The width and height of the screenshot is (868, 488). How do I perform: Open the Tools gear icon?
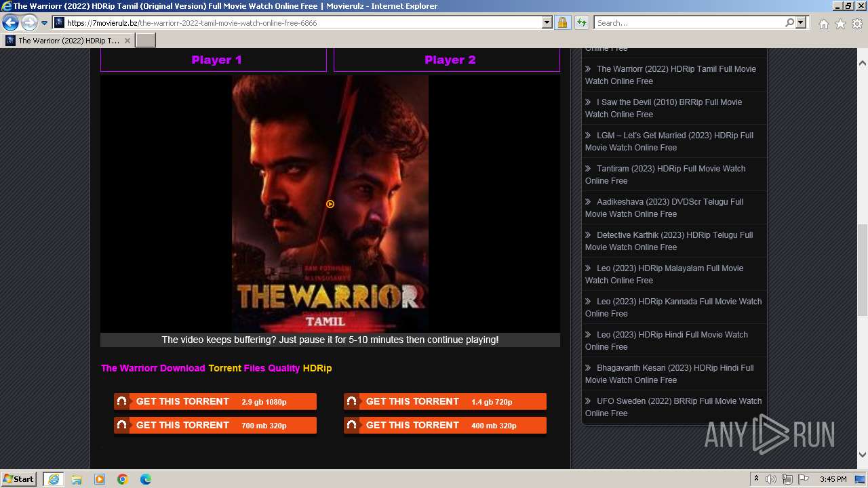[857, 24]
